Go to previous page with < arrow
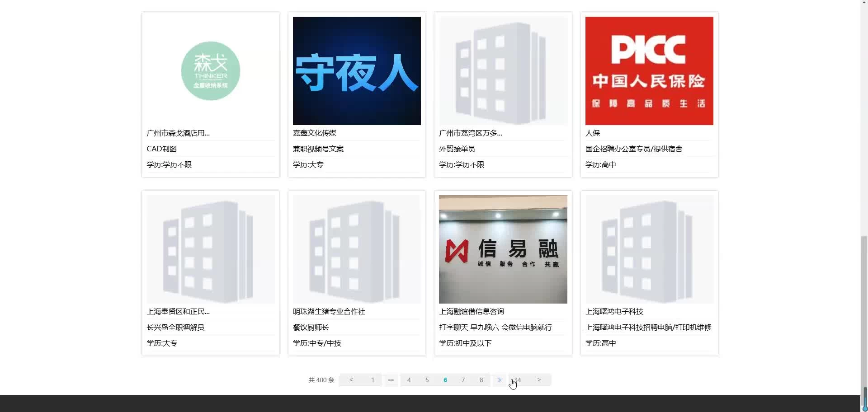Image resolution: width=868 pixels, height=412 pixels. coord(351,380)
